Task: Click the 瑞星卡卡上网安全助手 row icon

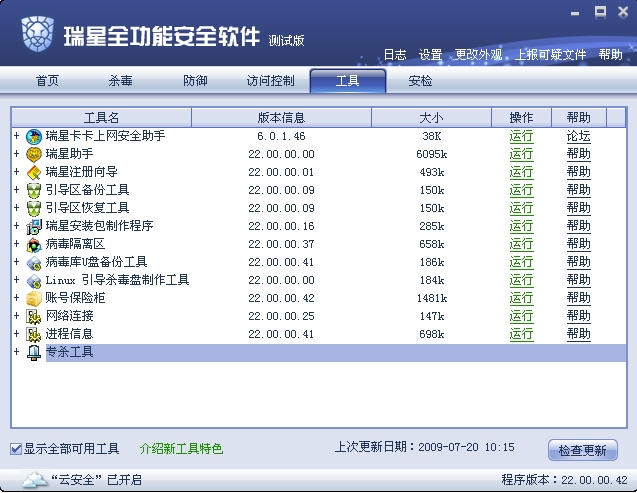Action: 34,137
